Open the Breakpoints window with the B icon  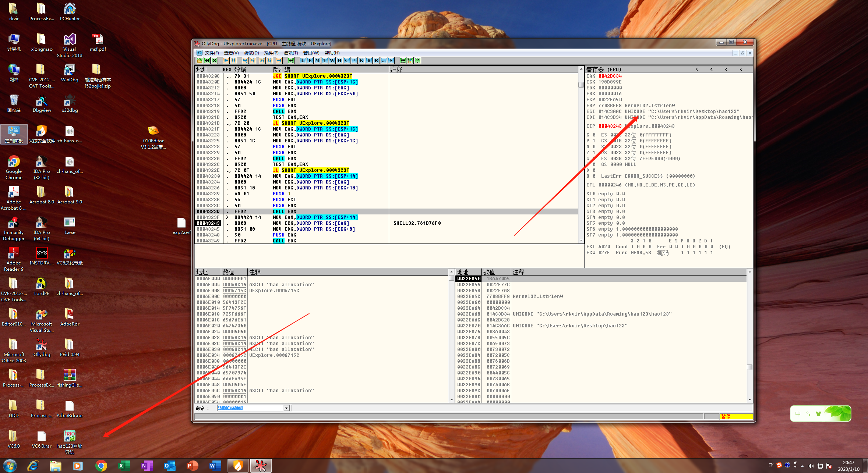[x=369, y=60]
